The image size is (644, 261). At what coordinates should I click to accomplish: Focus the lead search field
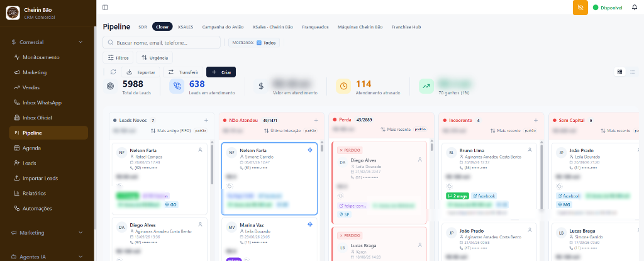[x=162, y=42]
